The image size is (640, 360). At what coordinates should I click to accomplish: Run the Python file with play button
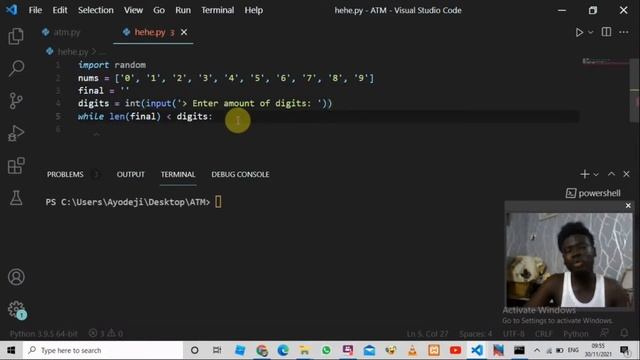579,32
